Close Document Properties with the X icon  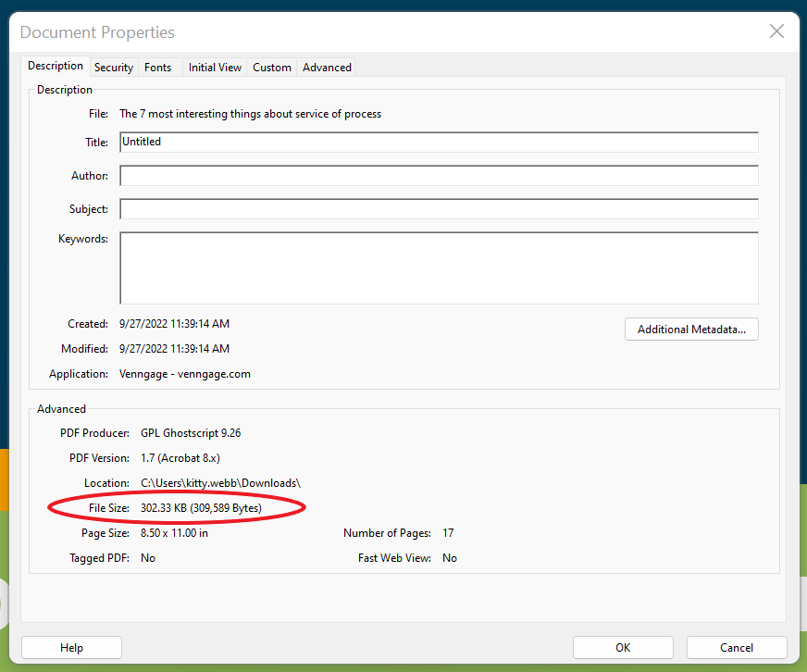coord(777,31)
